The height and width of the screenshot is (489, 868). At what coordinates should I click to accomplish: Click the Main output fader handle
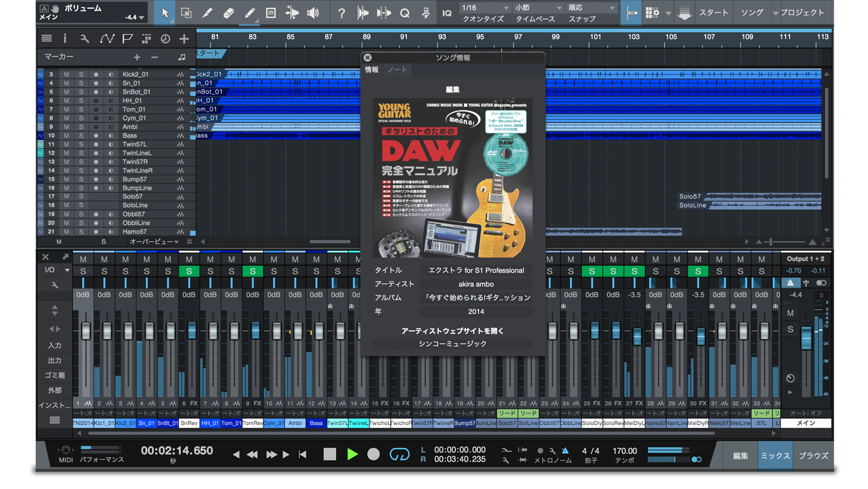point(806,337)
